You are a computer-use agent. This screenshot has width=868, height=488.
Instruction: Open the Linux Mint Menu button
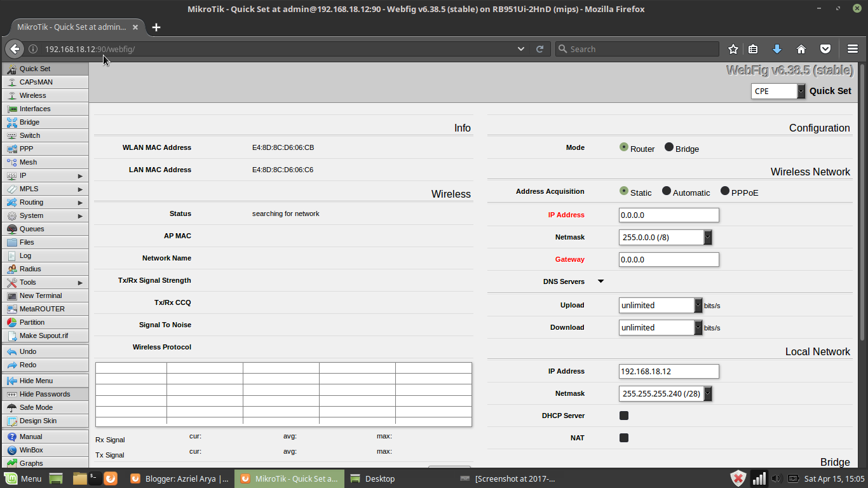click(23, 478)
